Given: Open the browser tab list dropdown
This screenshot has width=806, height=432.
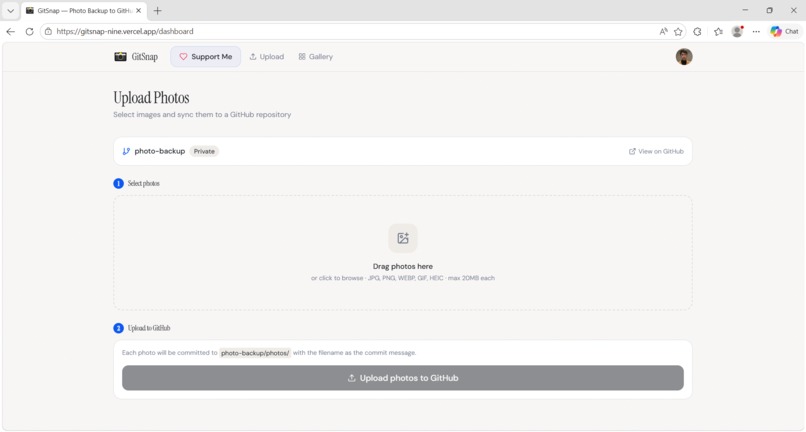Looking at the screenshot, I should tap(10, 10).
